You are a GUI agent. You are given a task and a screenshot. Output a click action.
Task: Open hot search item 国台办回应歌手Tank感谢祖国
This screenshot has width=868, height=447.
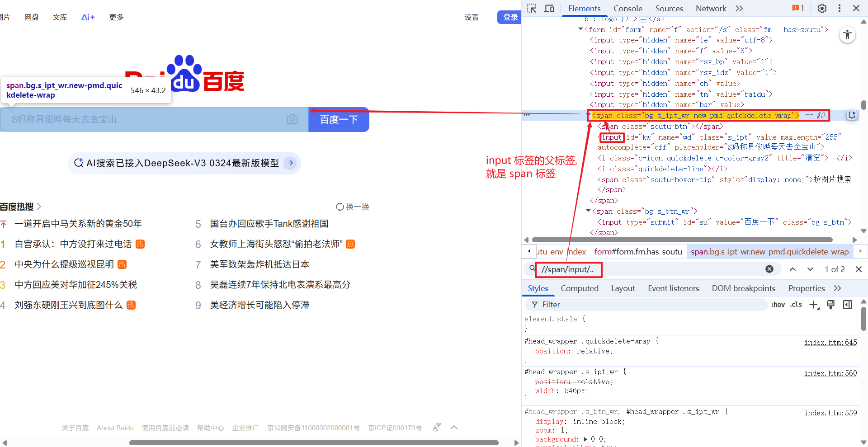tap(269, 224)
